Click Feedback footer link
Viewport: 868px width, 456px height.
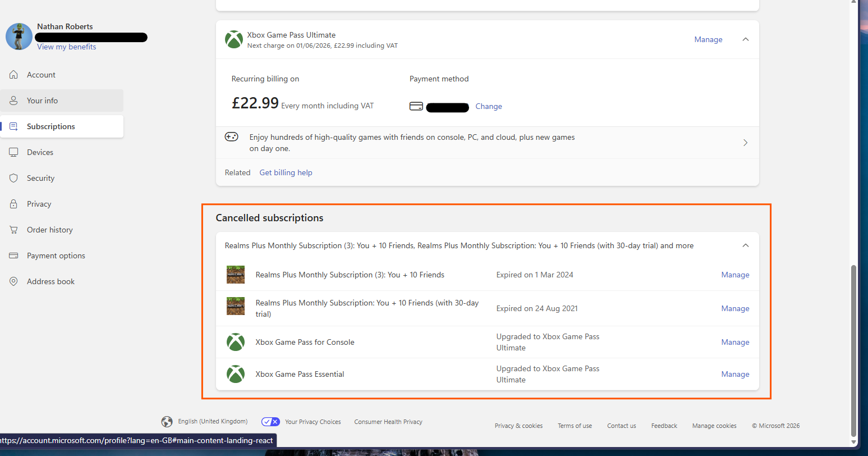pos(664,426)
